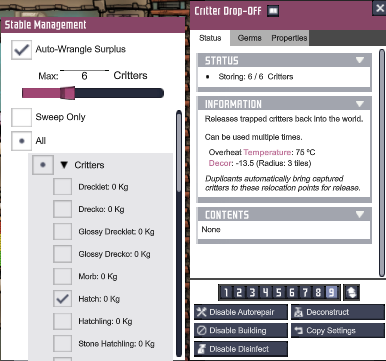
Task: Collapse the STATUS section
Action: (359, 60)
